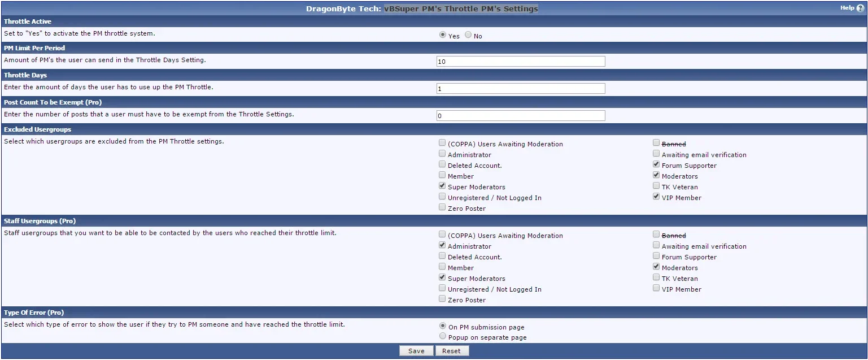Click the 'Staff Usergroups (Pro)' header

40,221
